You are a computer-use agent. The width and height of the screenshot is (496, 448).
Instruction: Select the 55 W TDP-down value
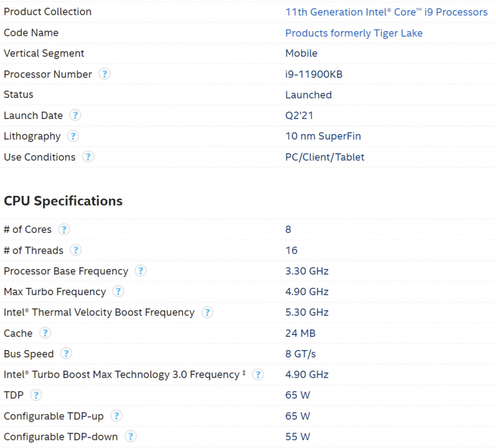pos(298,437)
